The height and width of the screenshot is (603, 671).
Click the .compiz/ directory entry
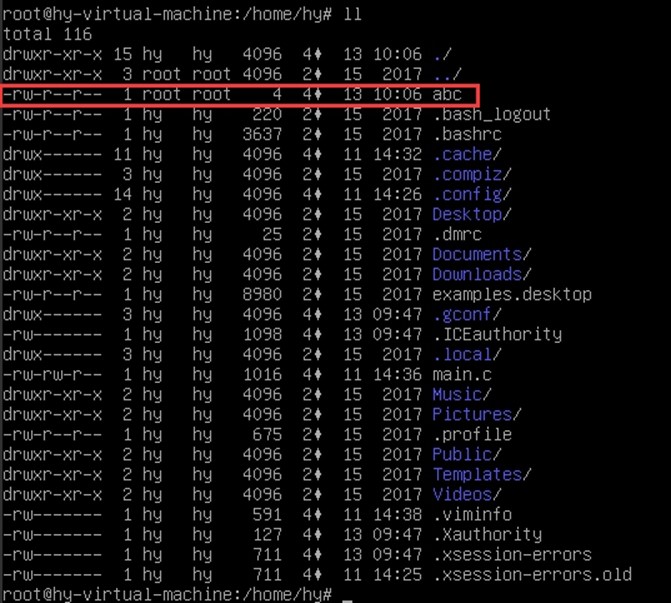point(471,174)
